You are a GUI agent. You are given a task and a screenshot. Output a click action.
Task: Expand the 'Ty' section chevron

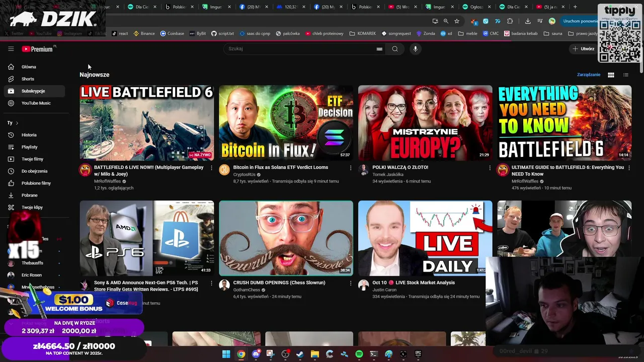pos(17,123)
